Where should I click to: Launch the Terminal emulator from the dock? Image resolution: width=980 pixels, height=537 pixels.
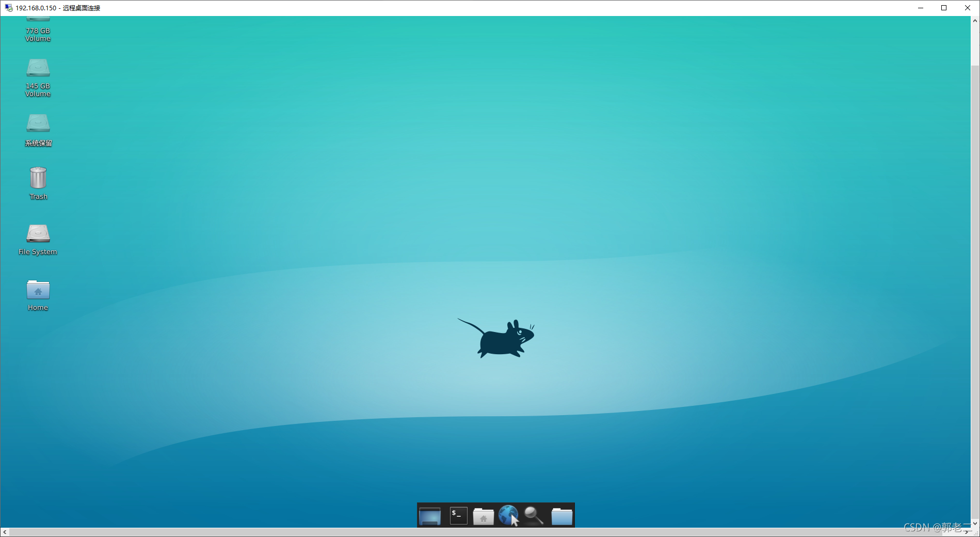[458, 515]
